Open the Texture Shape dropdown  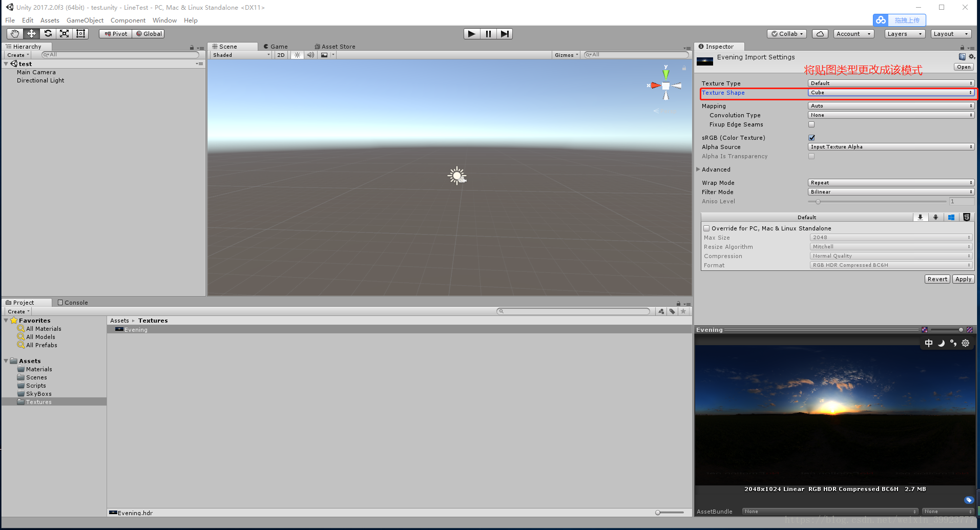(891, 93)
